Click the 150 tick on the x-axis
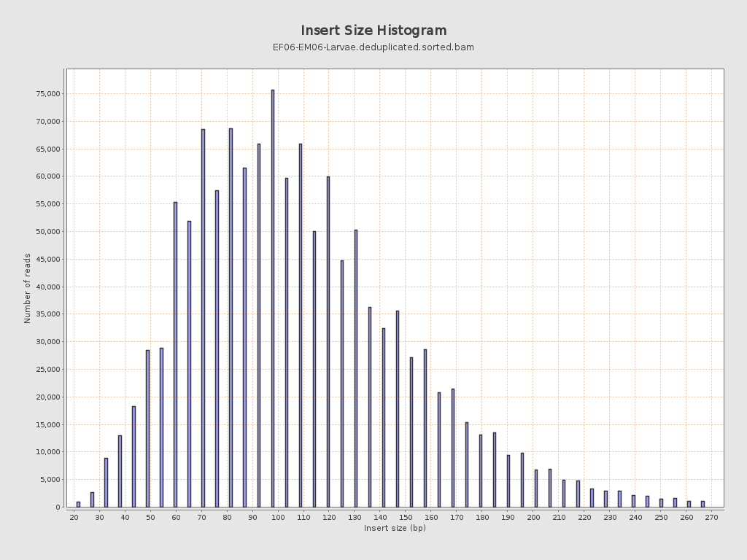 (x=406, y=518)
